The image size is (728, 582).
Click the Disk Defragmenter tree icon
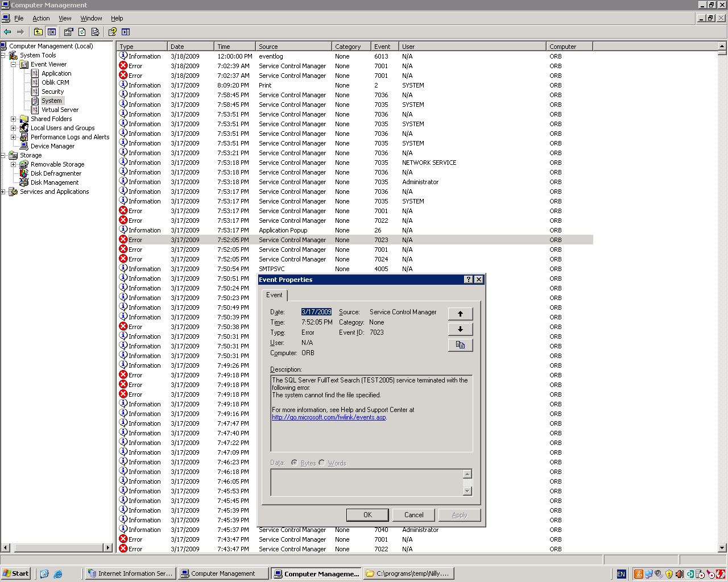pyautogui.click(x=24, y=173)
